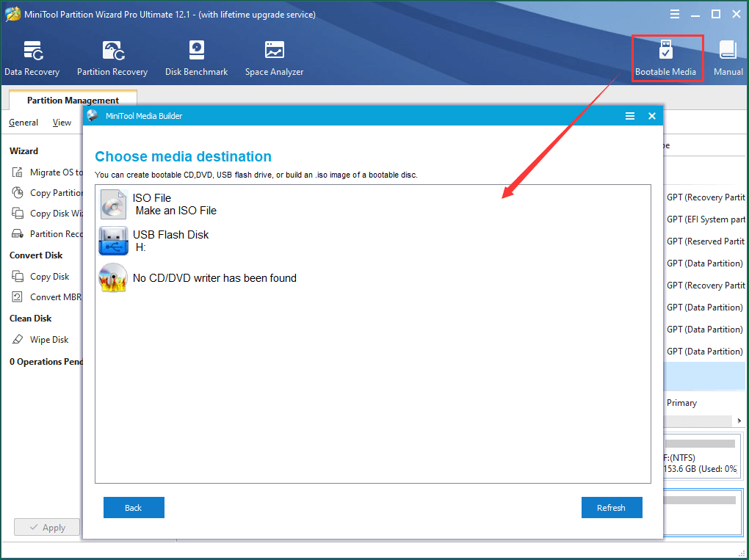Click the Convert MBR disk icon
The width and height of the screenshot is (749, 560).
pyautogui.click(x=18, y=297)
